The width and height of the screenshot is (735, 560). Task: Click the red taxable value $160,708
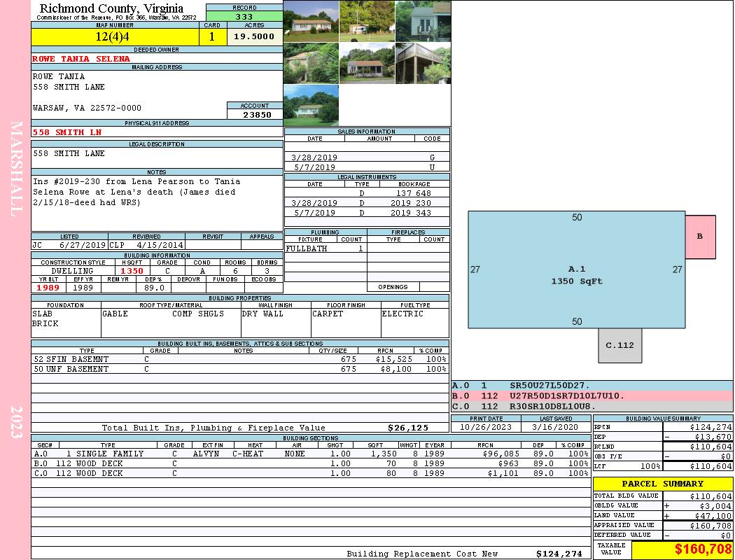(682, 549)
